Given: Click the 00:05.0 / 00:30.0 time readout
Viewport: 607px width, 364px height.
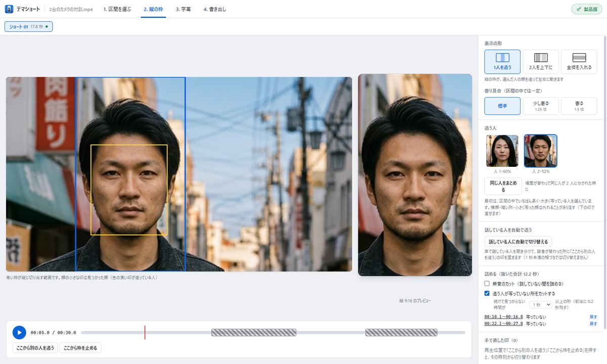Looking at the screenshot, I should (x=53, y=333).
